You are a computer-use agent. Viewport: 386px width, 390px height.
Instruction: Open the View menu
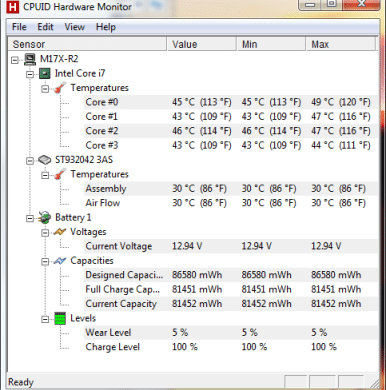click(x=74, y=27)
